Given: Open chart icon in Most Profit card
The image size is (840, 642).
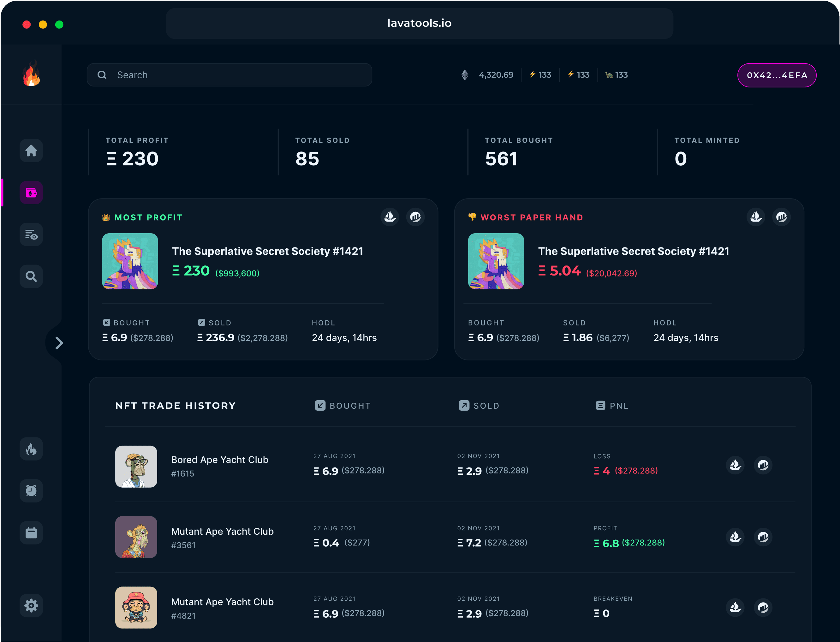Looking at the screenshot, I should click(415, 217).
